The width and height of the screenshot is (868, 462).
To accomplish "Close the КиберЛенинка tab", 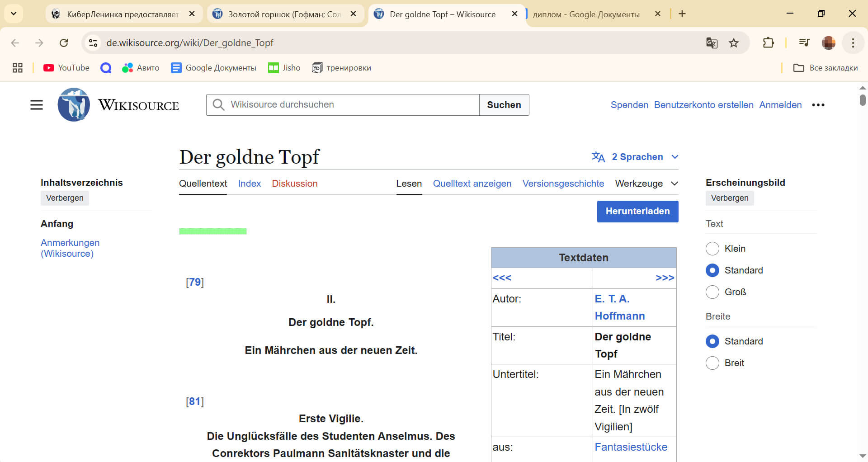I will coord(192,14).
